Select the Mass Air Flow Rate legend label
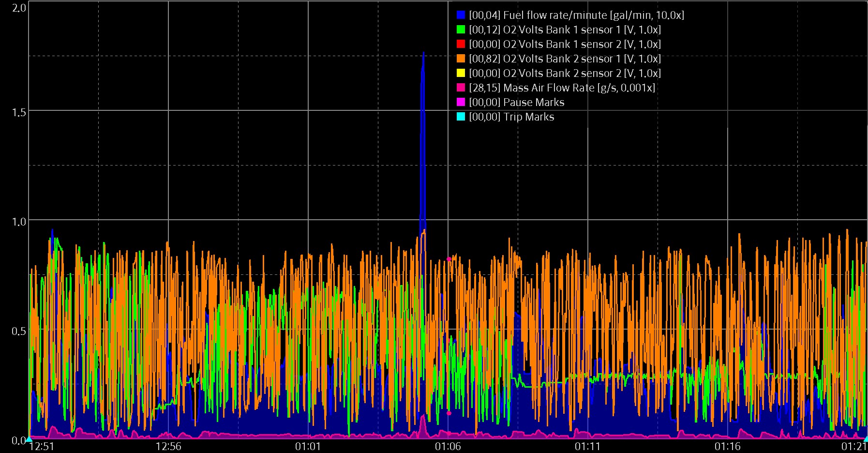Viewport: 868px width, 453px height. click(x=562, y=88)
